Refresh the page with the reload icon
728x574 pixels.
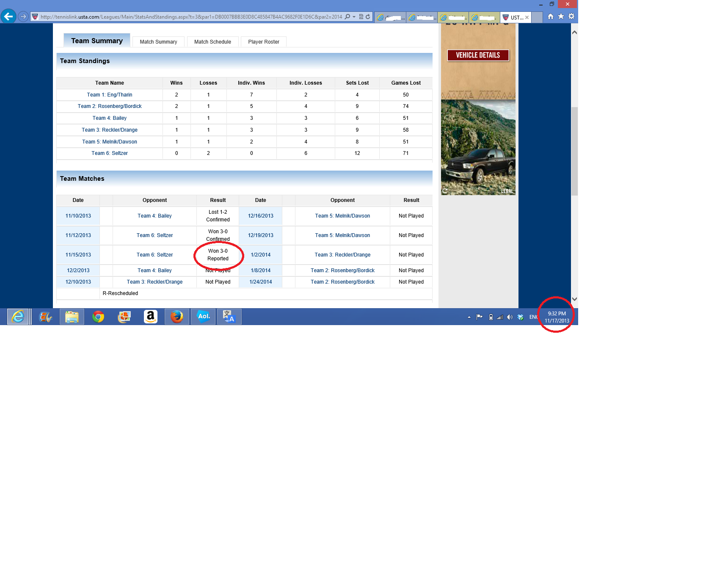tap(368, 17)
